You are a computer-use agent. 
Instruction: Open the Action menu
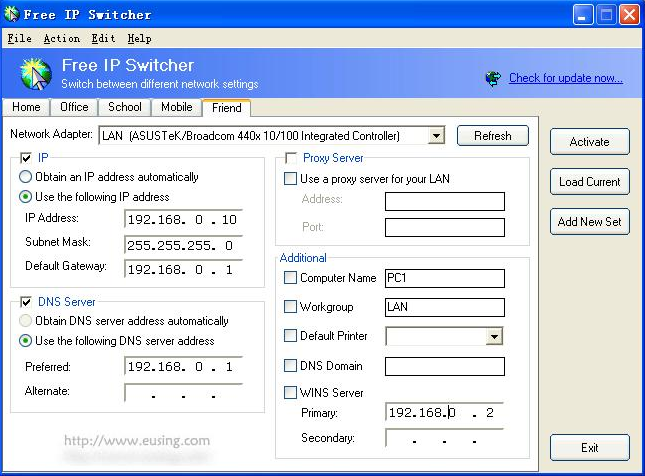(62, 39)
